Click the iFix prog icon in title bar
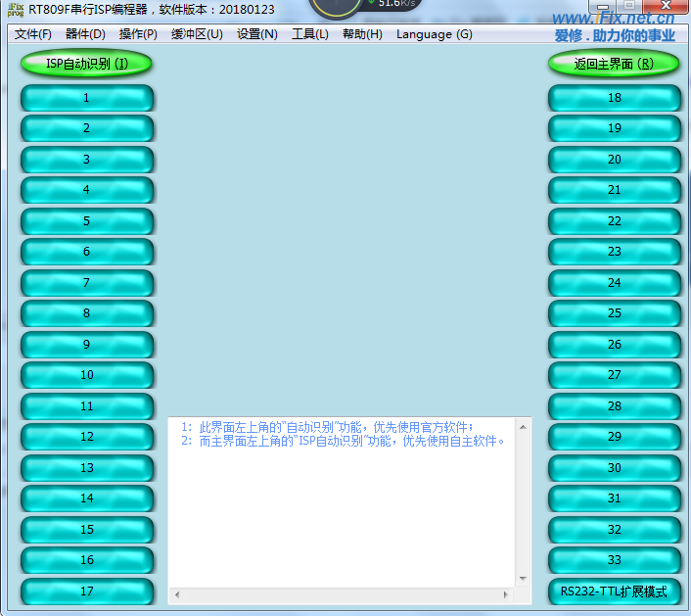The image size is (691, 616). click(15, 10)
